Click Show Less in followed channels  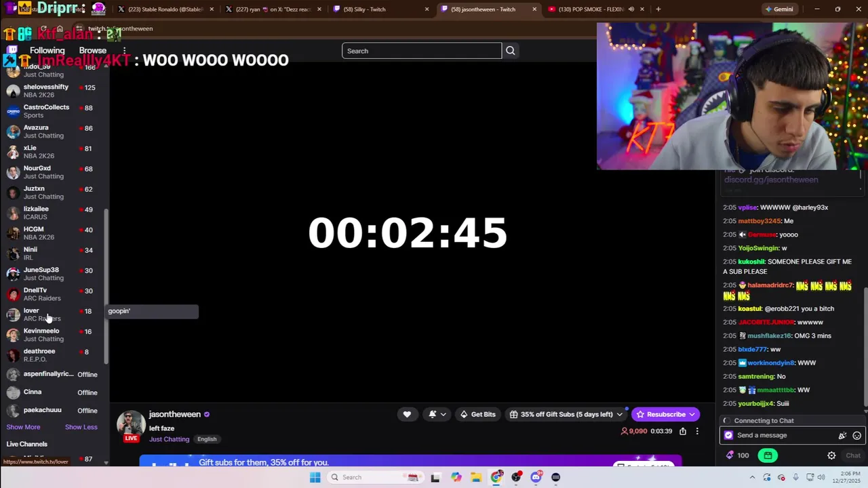[x=81, y=427]
